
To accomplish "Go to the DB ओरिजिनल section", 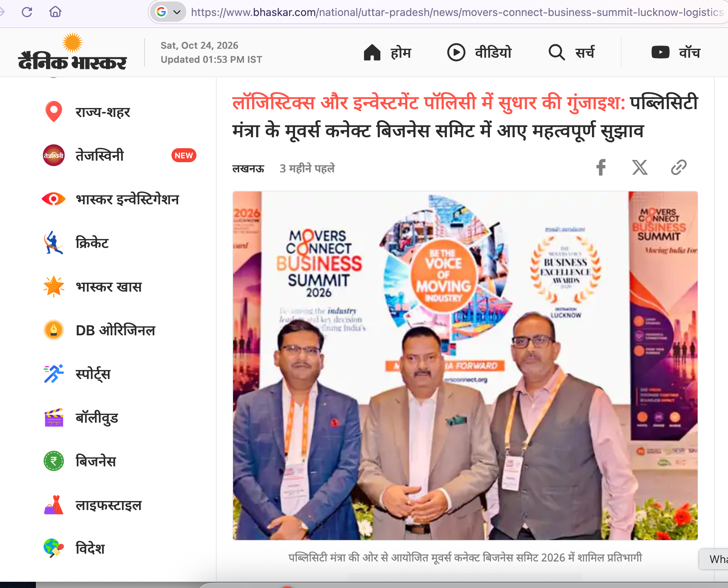I will tap(116, 330).
